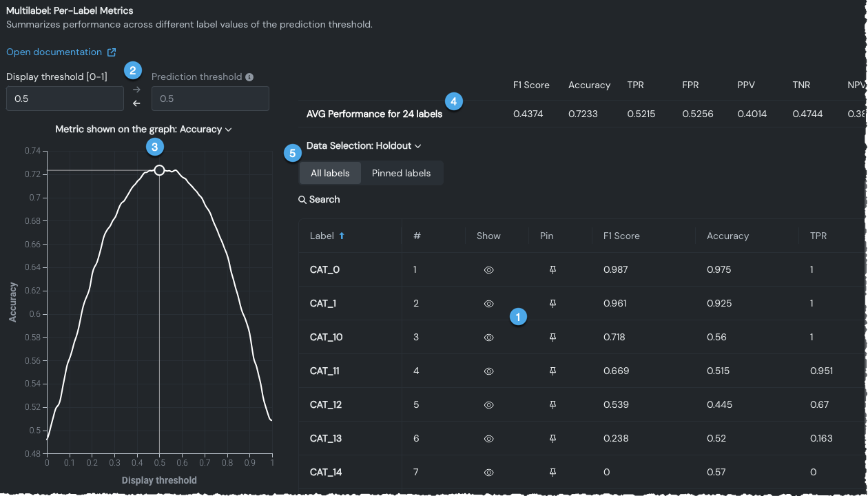The width and height of the screenshot is (868, 496).
Task: Toggle visibility of CAT_1 on graph
Action: pos(488,304)
